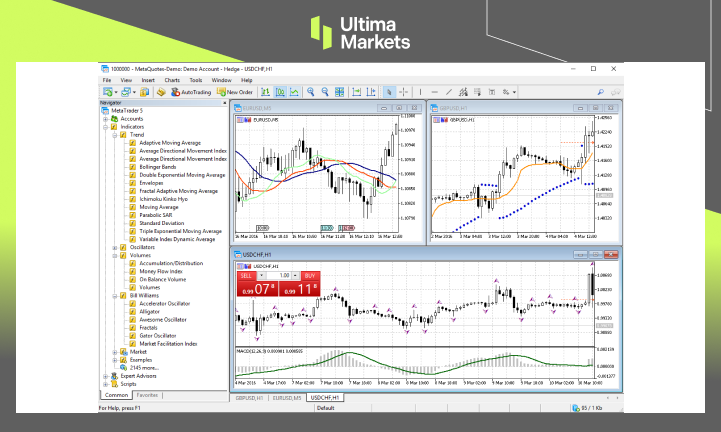721x432 pixels.
Task: Select the equidistant channel tool
Action: [463, 92]
